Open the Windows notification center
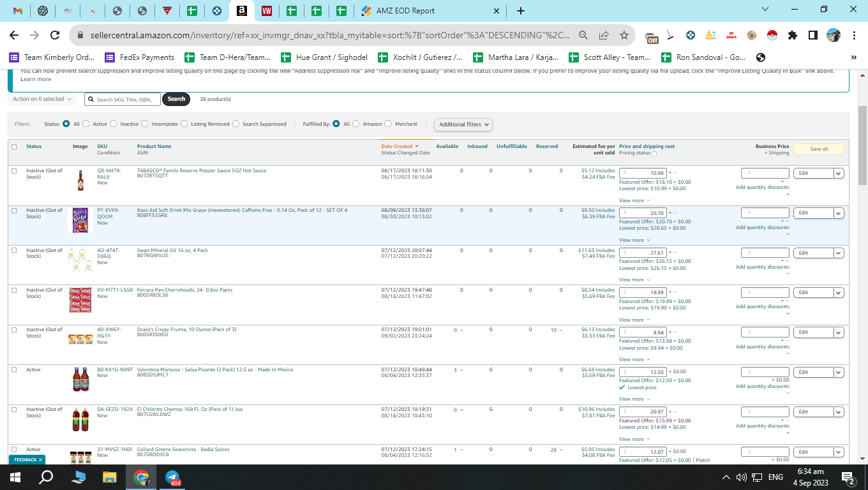868x490 pixels. [x=849, y=477]
